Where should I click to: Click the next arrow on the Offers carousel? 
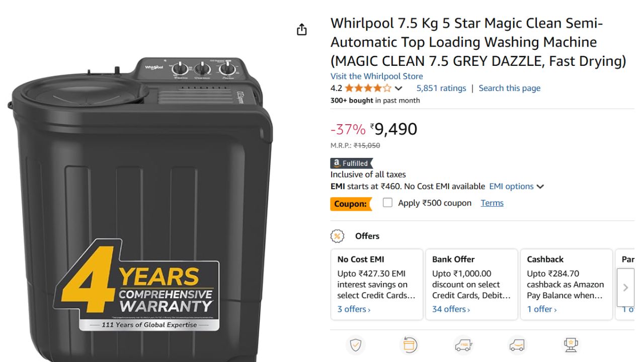[x=625, y=287]
